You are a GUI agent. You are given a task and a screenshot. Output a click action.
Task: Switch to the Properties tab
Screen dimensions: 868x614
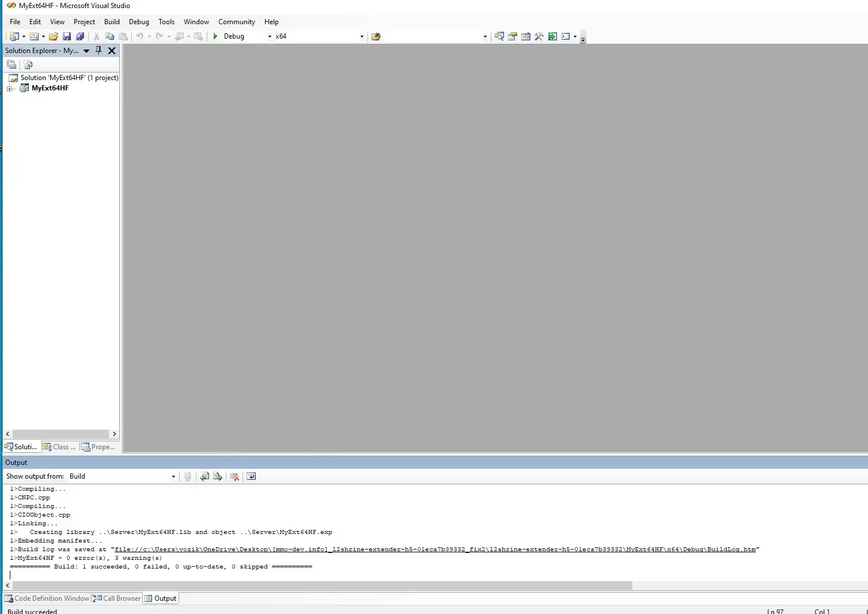click(98, 447)
